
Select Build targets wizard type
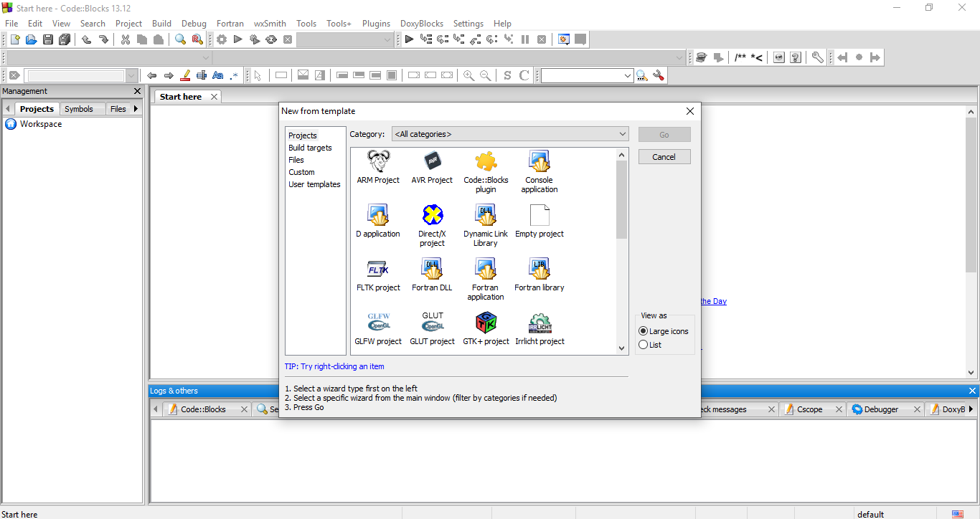(310, 148)
